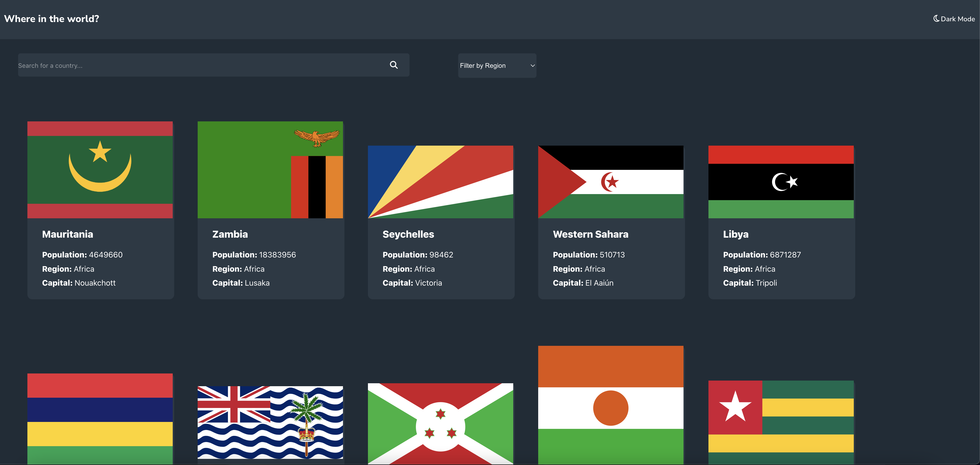
Task: Open Seychelles country name heading
Action: (408, 234)
